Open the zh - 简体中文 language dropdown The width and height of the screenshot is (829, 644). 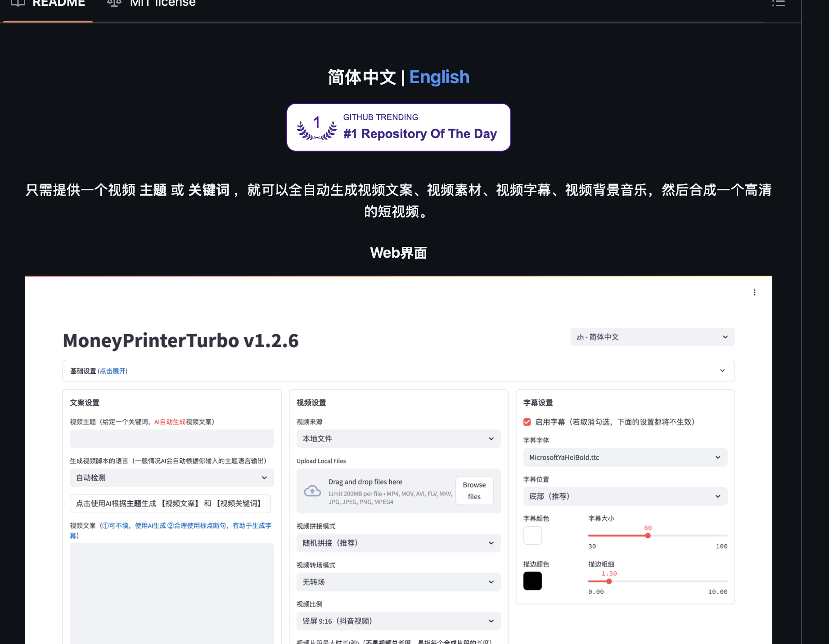(652, 337)
